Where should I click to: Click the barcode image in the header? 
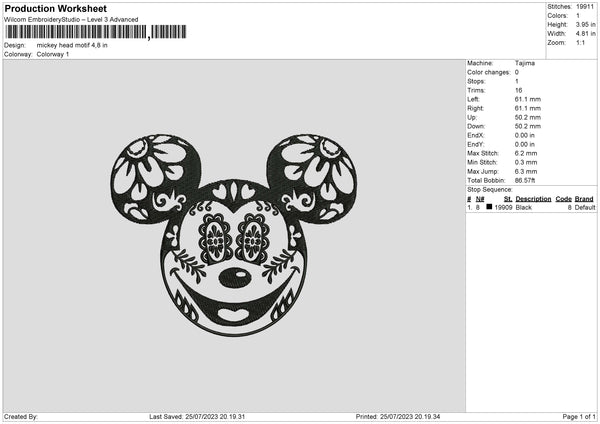[x=96, y=32]
